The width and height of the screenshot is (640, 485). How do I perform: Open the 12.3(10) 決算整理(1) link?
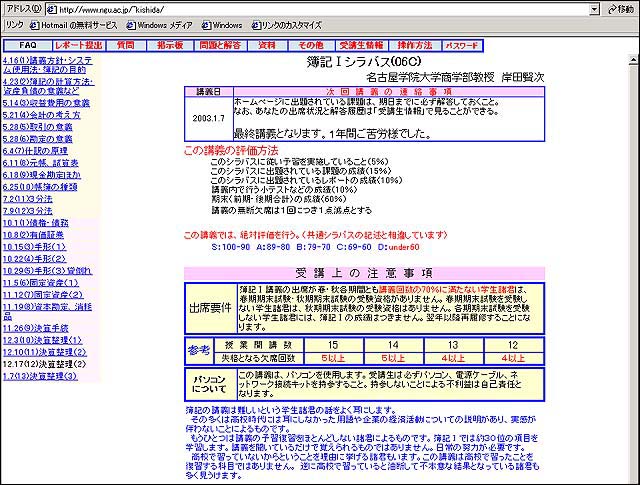[x=42, y=340]
